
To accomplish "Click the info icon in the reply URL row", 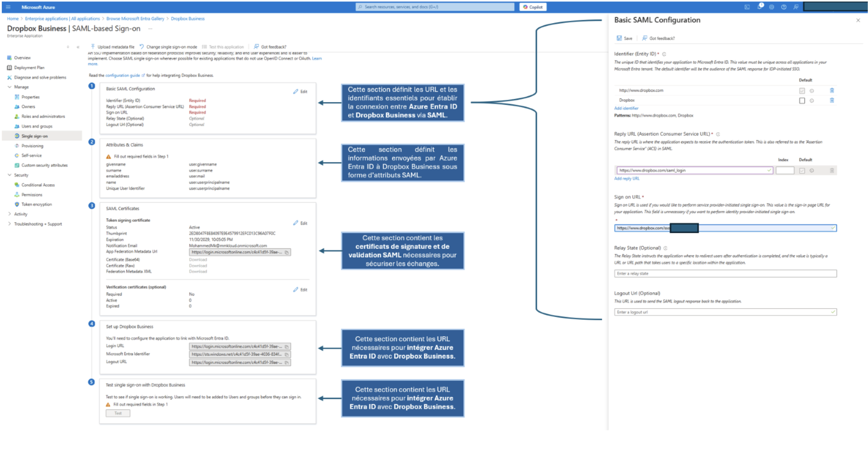I will 812,171.
